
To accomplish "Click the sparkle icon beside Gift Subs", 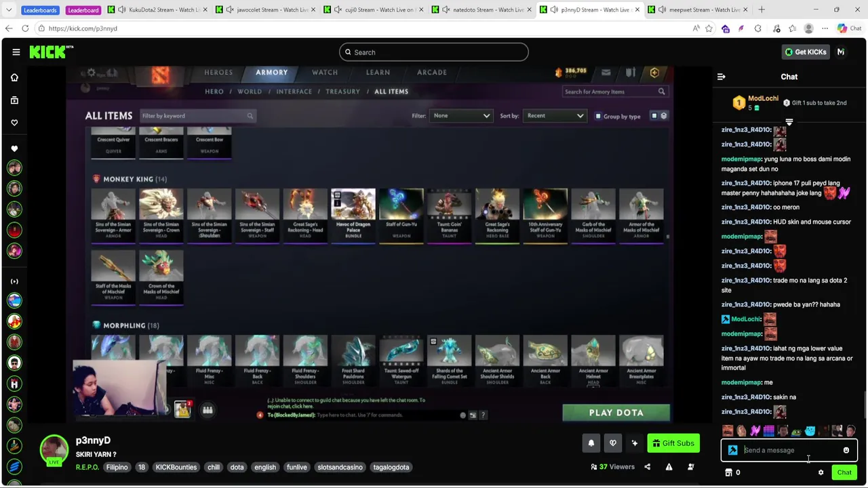I will pyautogui.click(x=635, y=443).
